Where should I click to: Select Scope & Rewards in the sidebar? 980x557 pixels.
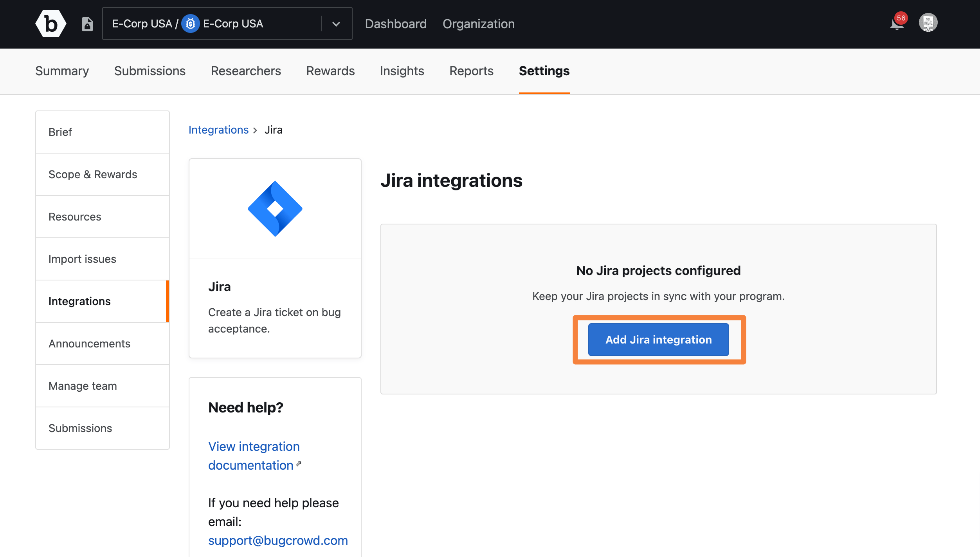click(93, 174)
